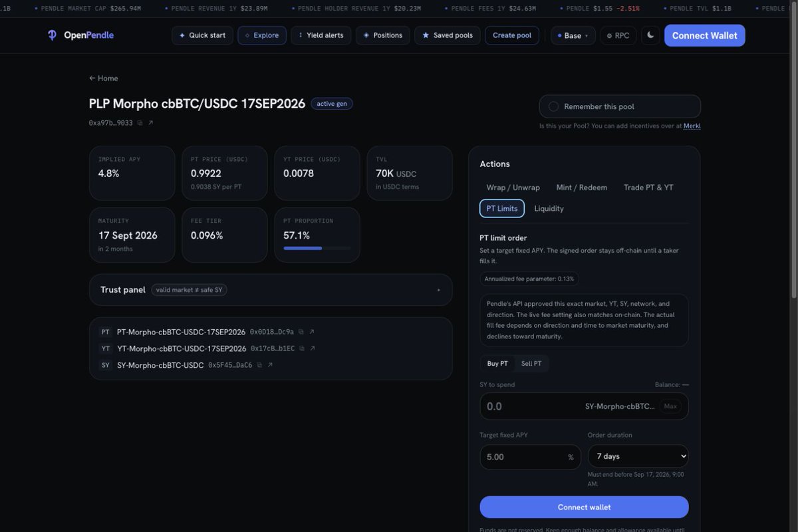
Task: Click the Implied APY 4.8% card
Action: (x=132, y=173)
